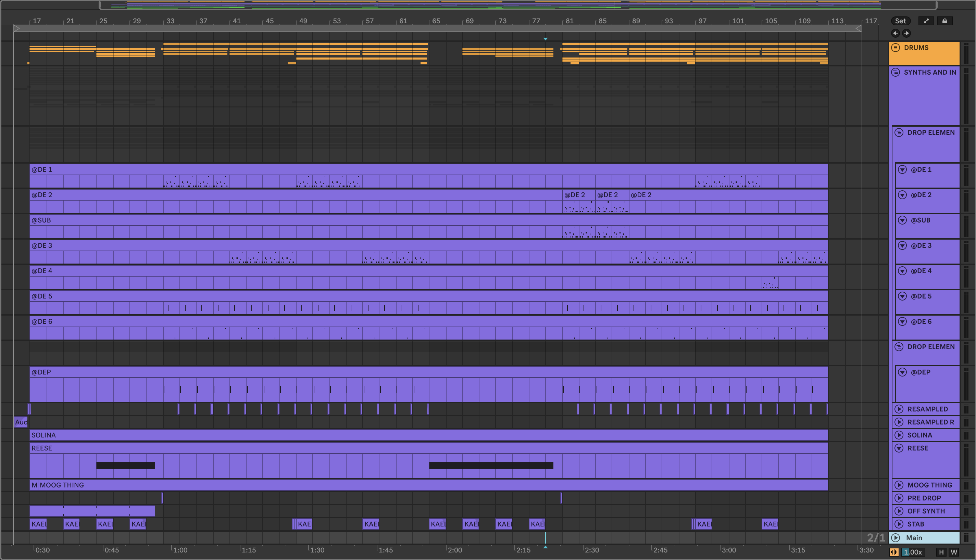Toggle the automation mode button
The height and width of the screenshot is (560, 976).
[x=926, y=21]
